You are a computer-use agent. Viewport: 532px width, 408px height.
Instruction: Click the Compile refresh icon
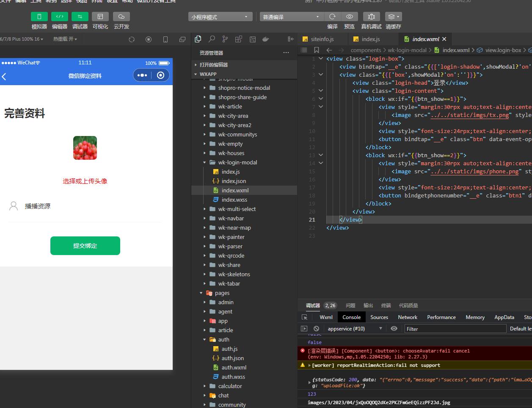point(332,17)
